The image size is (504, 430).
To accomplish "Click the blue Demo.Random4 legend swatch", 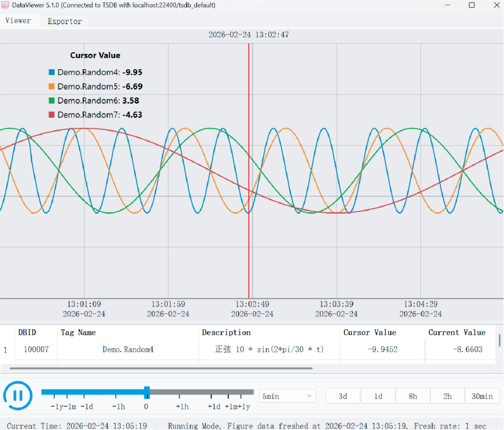I will pos(51,72).
